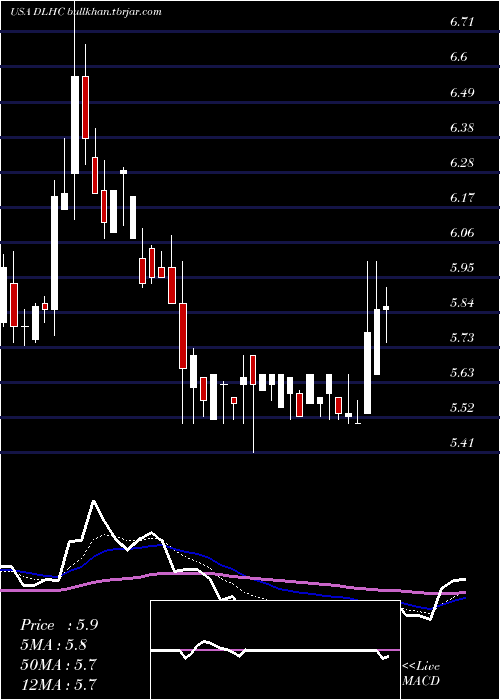500x700 pixels.
Task: Click the '12MA : 5.7' readout
Action: click(x=58, y=684)
